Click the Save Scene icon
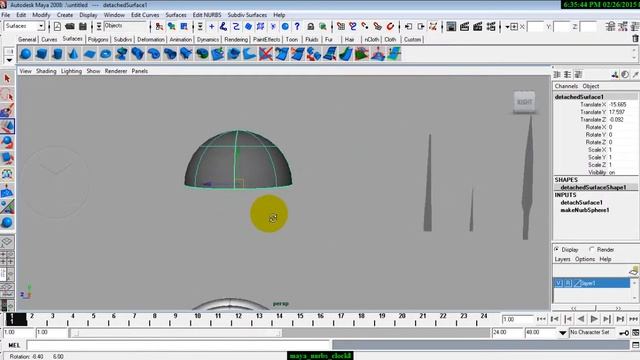The width and height of the screenshot is (640, 360). [x=83, y=27]
